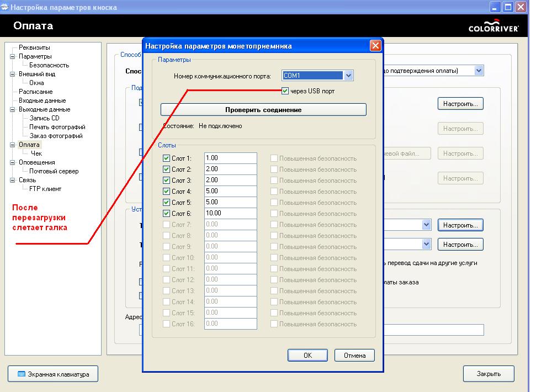The image size is (552, 392).
Task: Close the coin acceptor settings dialog
Action: (375, 46)
